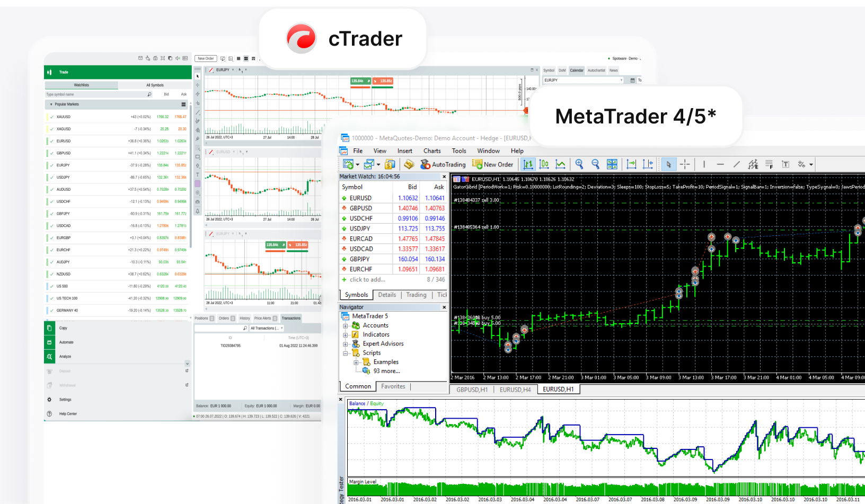Switch chart to bar chart in MetaTrader toolbar
This screenshot has height=504, width=865.
pyautogui.click(x=528, y=164)
